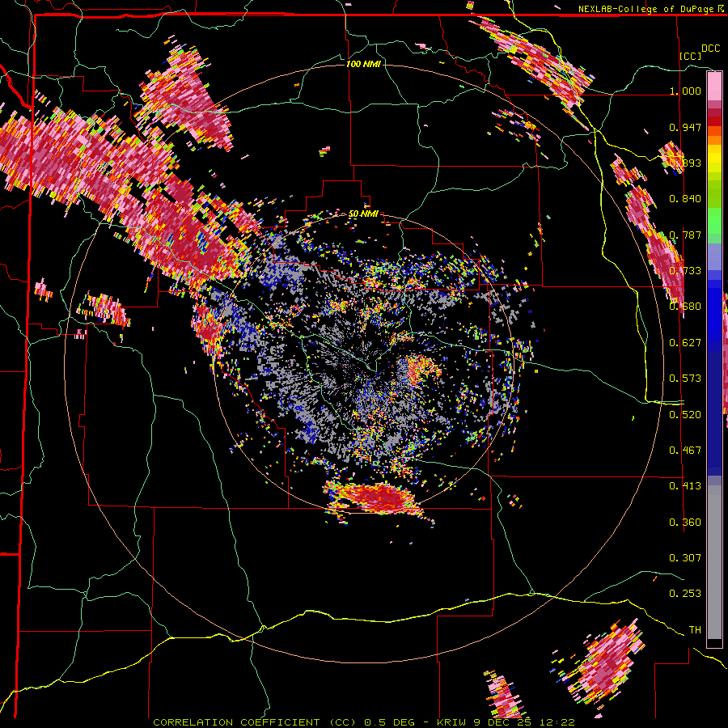The height and width of the screenshot is (728, 728).
Task: Select the 0.733 legend value
Action: [685, 271]
